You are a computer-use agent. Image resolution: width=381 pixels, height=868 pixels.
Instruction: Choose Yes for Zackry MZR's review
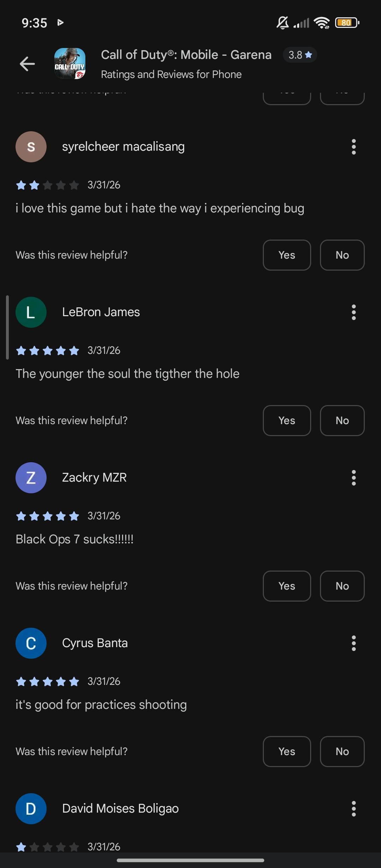pos(287,586)
